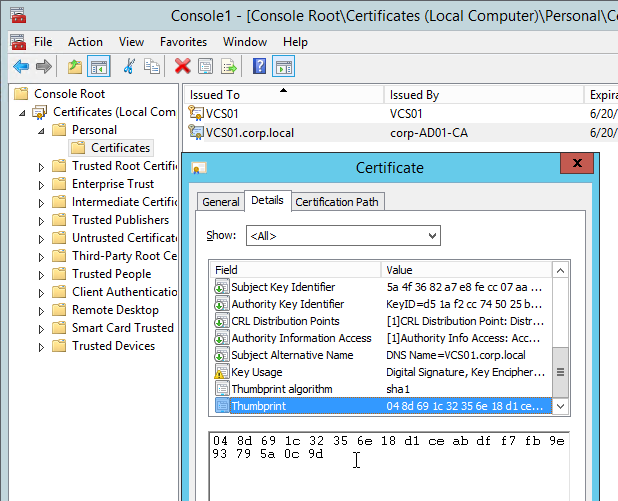
Task: Toggle Show/Hide Console Tree icon
Action: click(x=99, y=66)
